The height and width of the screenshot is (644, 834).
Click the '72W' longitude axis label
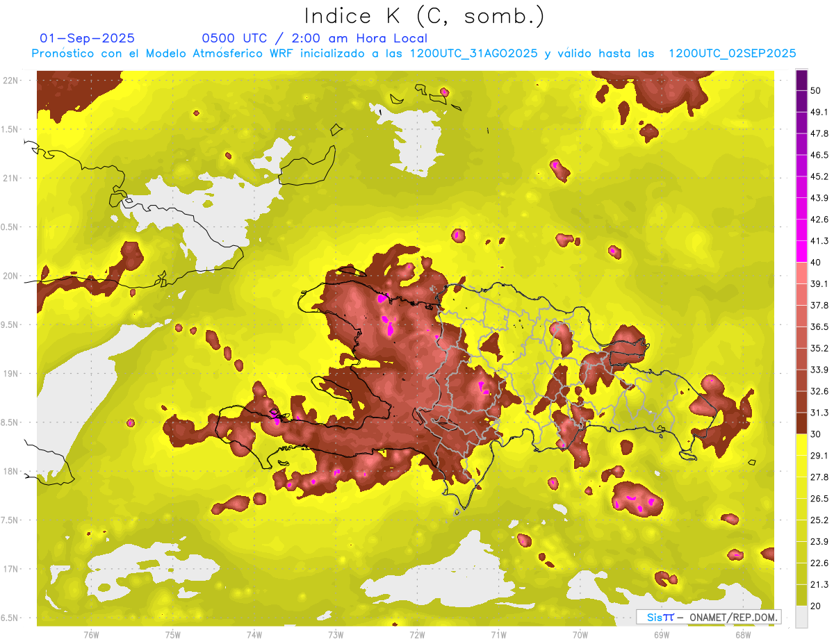[x=417, y=634]
